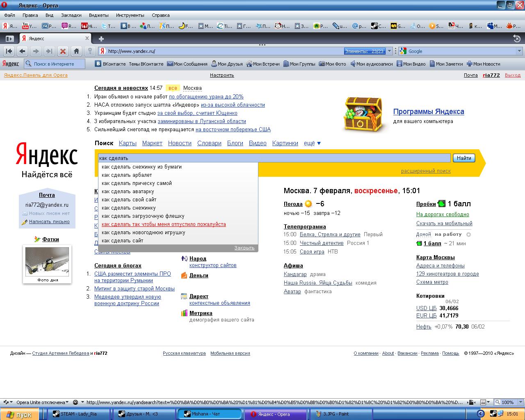
Task: Open the Карты search tab
Action: [x=128, y=143]
